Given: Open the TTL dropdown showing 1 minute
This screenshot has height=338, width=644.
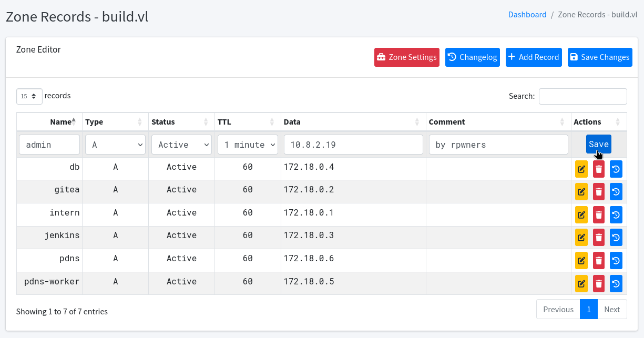Looking at the screenshot, I should point(248,145).
